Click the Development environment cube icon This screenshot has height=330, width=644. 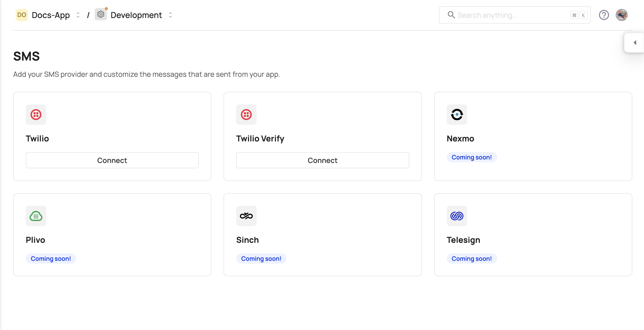(101, 14)
